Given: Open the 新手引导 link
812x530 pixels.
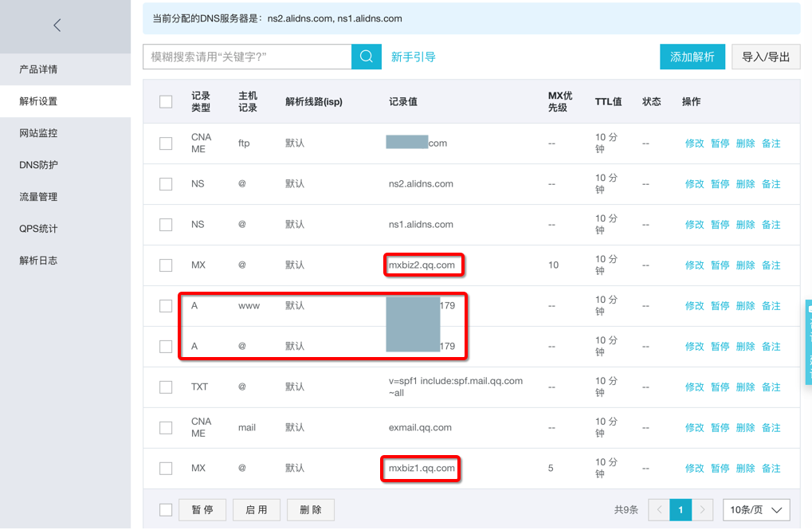Looking at the screenshot, I should click(x=414, y=57).
